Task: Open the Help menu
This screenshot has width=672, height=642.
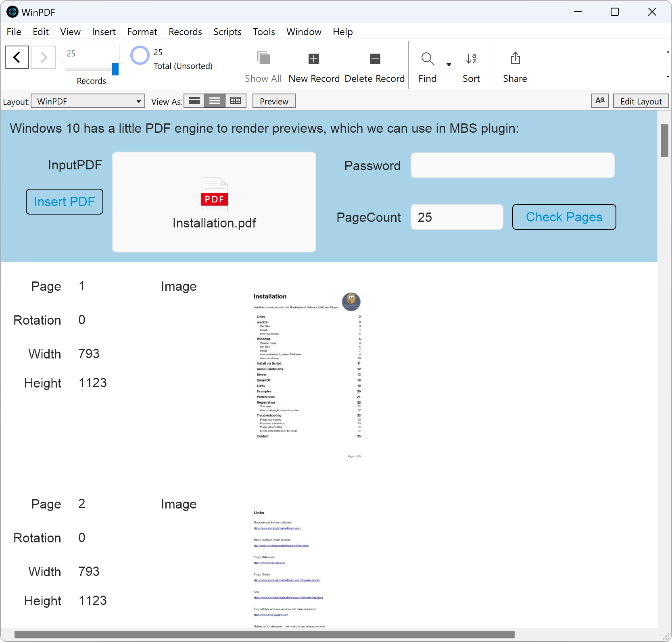Action: [343, 32]
